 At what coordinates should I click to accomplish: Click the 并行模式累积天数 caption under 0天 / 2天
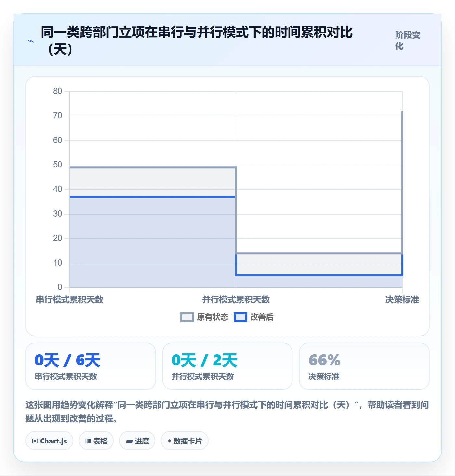[203, 377]
